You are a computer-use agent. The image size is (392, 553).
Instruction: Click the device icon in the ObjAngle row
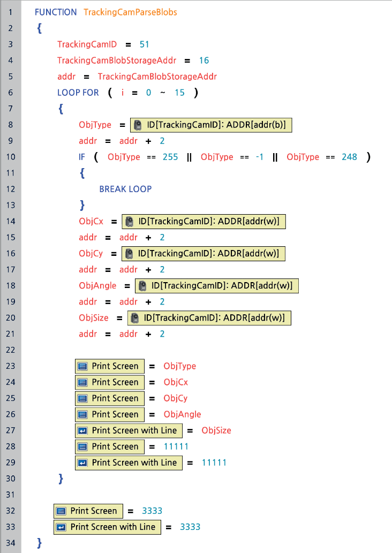[x=142, y=286]
